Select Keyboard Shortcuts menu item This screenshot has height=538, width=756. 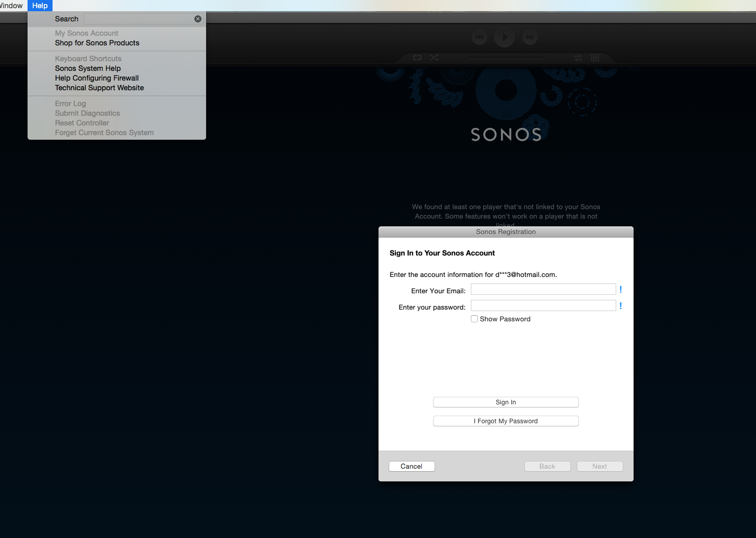pyautogui.click(x=88, y=59)
